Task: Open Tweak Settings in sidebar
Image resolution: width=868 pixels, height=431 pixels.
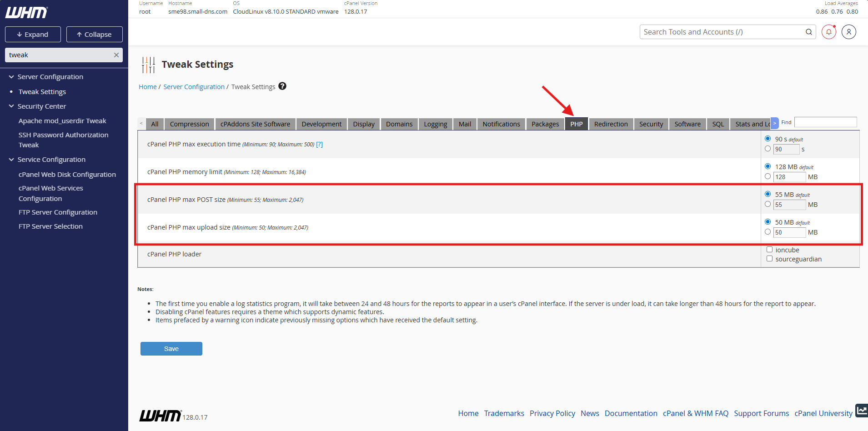Action: [42, 92]
